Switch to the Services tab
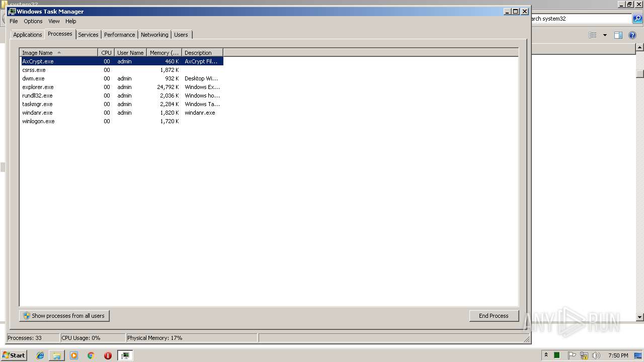The image size is (644, 362). (88, 35)
